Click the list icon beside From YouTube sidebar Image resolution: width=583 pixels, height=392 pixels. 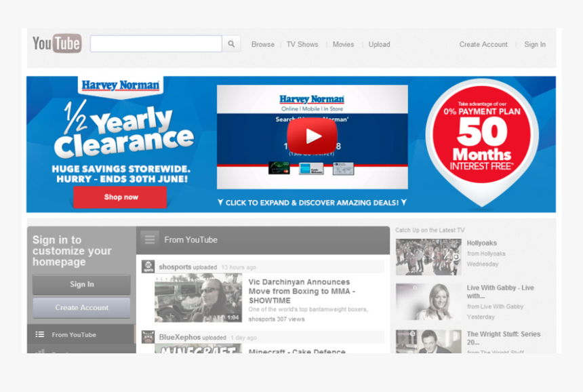39,334
